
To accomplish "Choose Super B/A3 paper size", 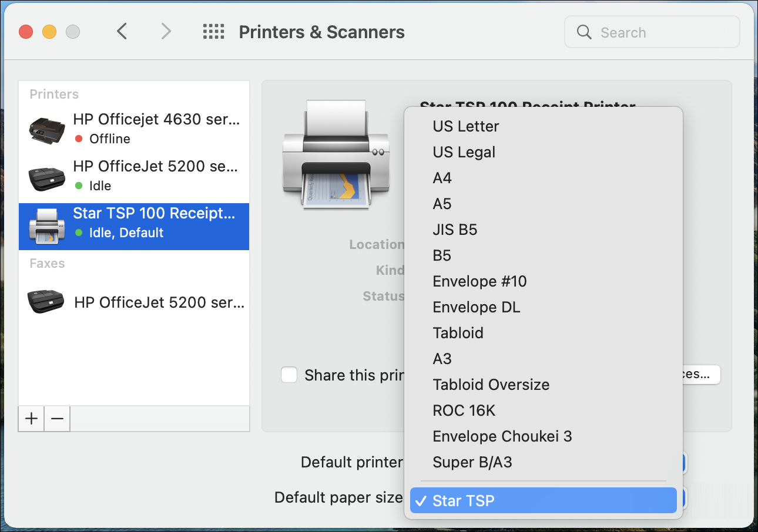I will point(544,462).
